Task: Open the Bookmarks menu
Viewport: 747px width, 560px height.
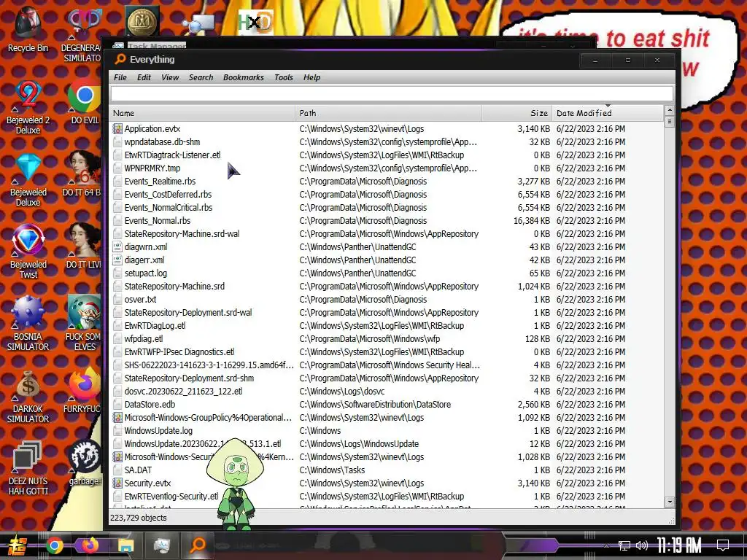Action: [x=243, y=77]
